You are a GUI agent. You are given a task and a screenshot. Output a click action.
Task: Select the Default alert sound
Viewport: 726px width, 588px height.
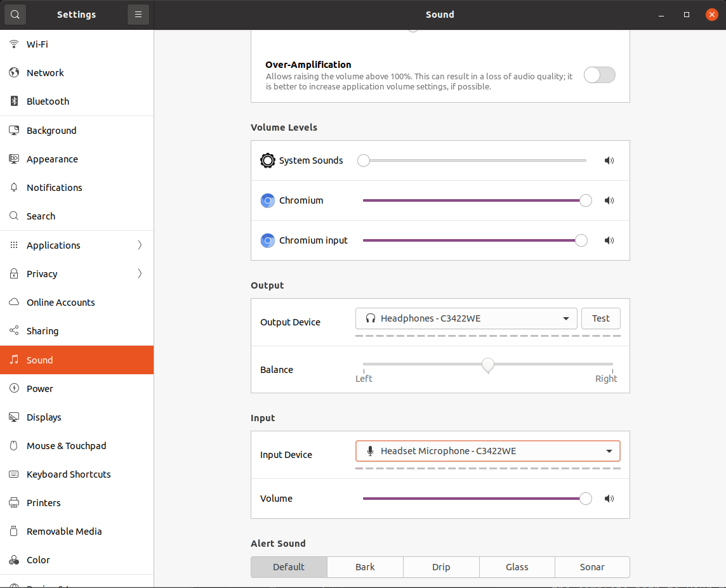[289, 566]
